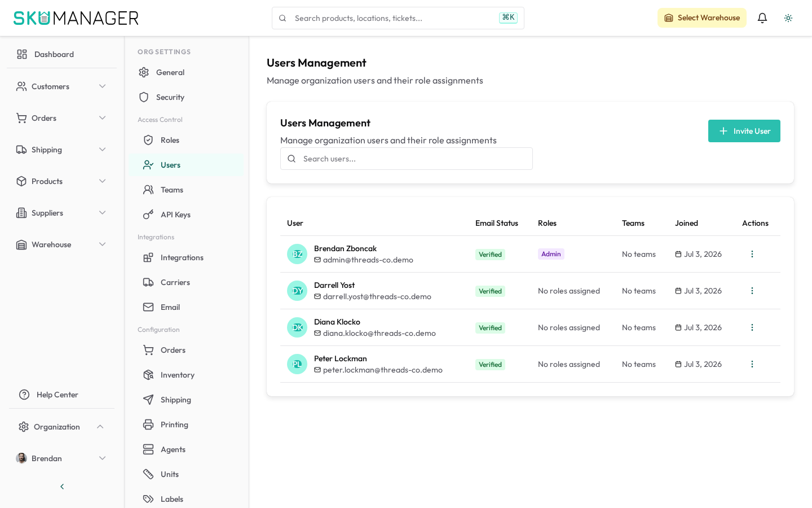Collapse the sidebar with the left chevron
Viewport: 812px width, 508px height.
[62, 487]
